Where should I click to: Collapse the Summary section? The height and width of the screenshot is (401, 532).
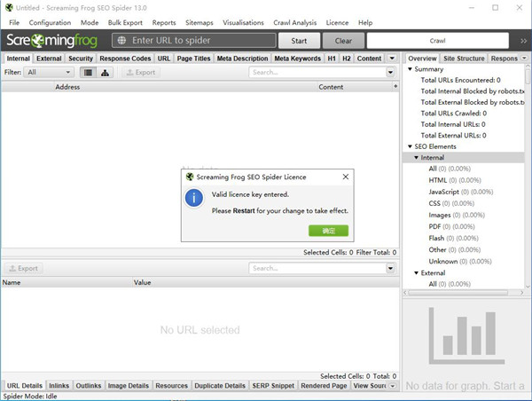[410, 69]
